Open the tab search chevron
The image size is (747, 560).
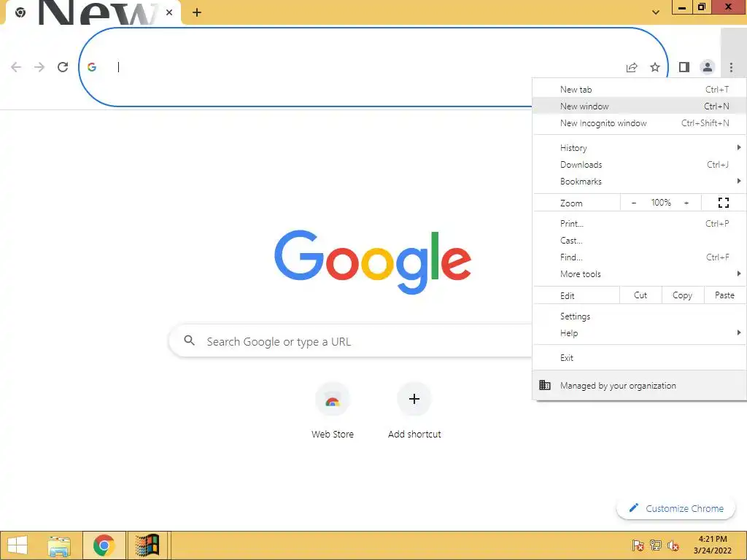click(656, 12)
